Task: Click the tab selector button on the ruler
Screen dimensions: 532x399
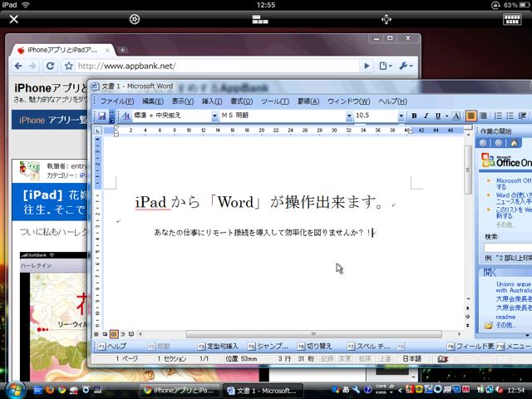Action: 98,131
